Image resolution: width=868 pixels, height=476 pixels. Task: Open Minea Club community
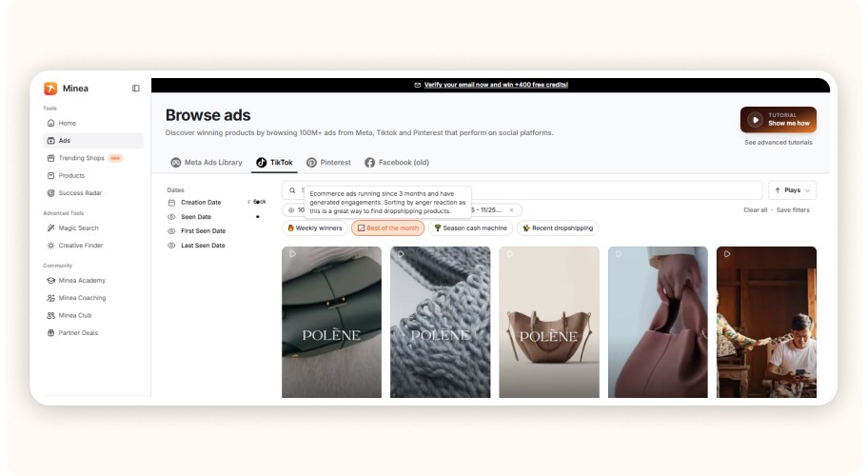click(93, 315)
